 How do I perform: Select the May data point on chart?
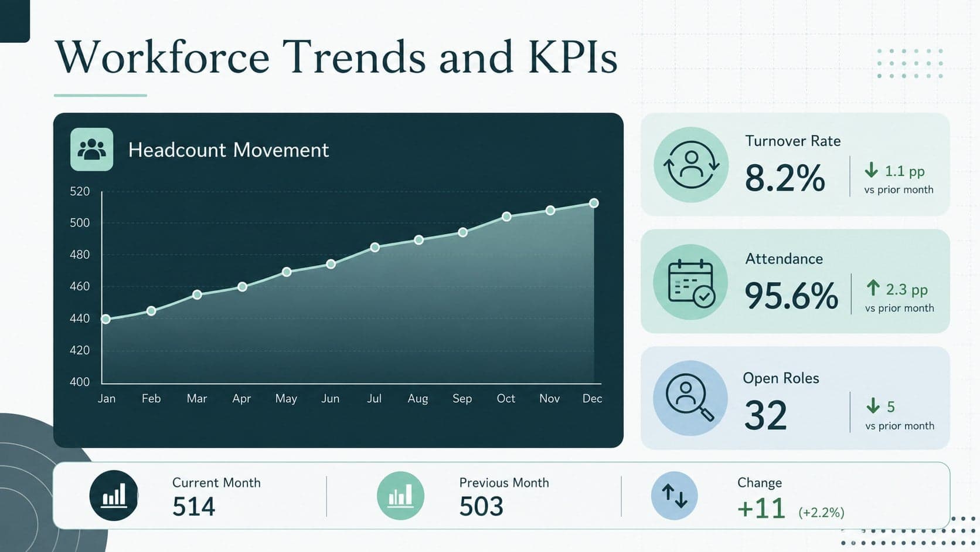tap(287, 272)
